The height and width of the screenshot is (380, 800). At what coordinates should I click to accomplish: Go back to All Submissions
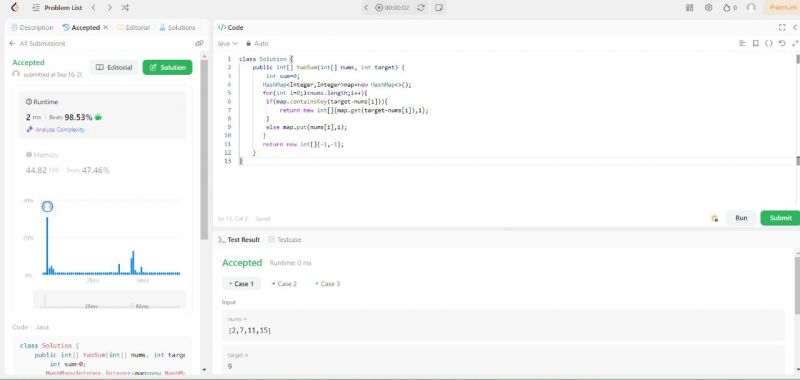click(38, 43)
